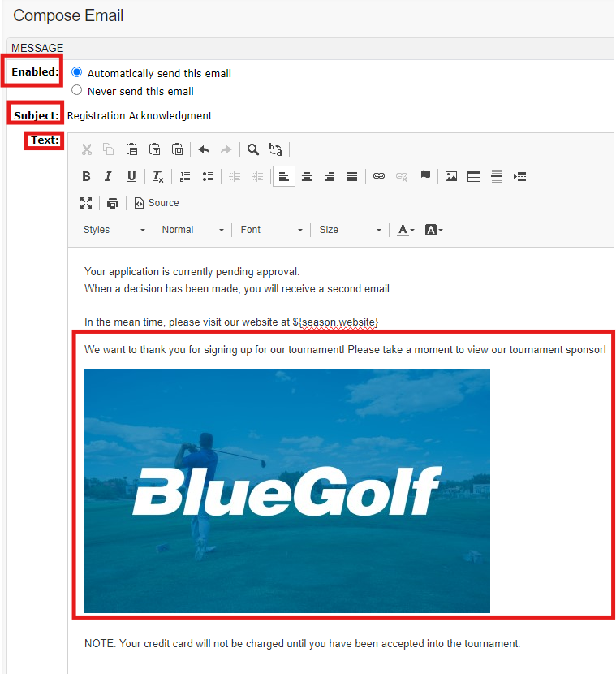Viewport: 616px width, 674px height.
Task: Insert a horizontal line
Action: pos(497,176)
